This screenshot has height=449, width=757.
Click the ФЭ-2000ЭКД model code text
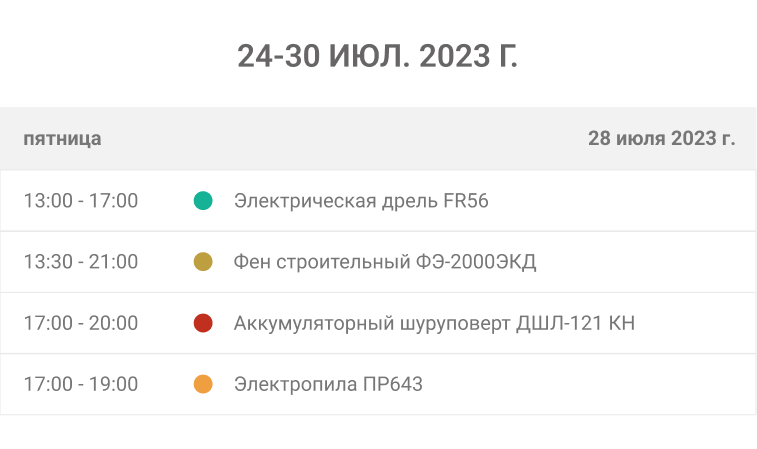click(x=475, y=262)
